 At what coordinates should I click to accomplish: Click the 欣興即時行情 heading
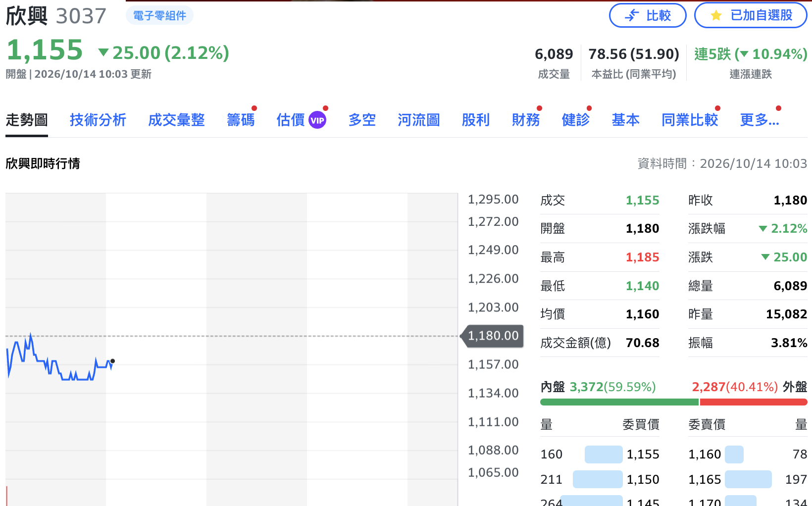(43, 163)
